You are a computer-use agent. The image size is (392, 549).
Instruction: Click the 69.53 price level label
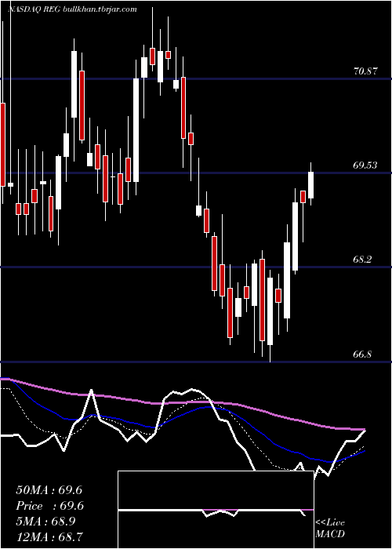365,165
